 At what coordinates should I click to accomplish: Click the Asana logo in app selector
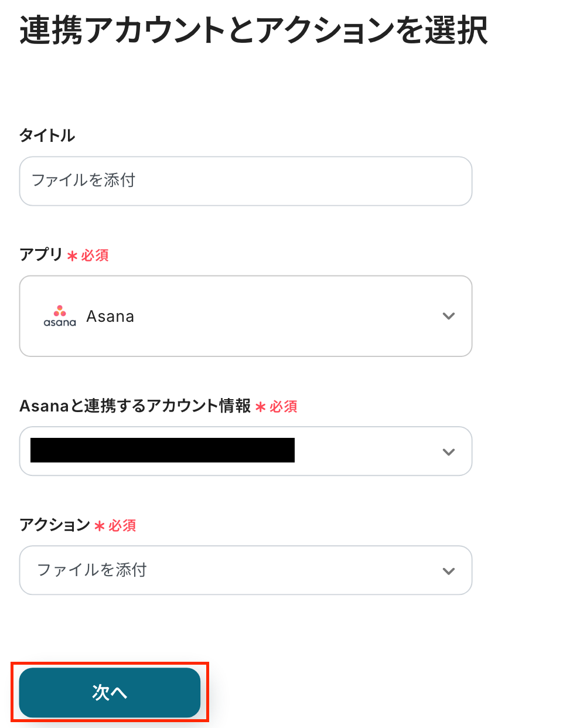coord(60,316)
